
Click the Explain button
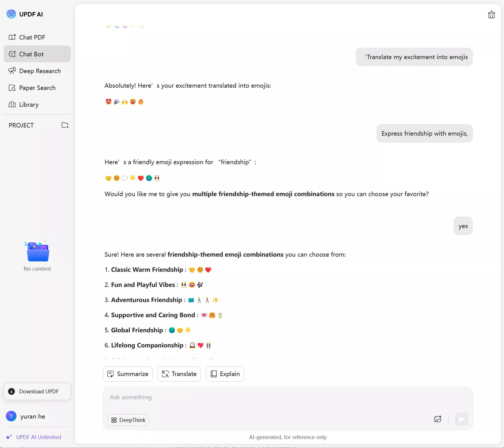pyautogui.click(x=225, y=374)
